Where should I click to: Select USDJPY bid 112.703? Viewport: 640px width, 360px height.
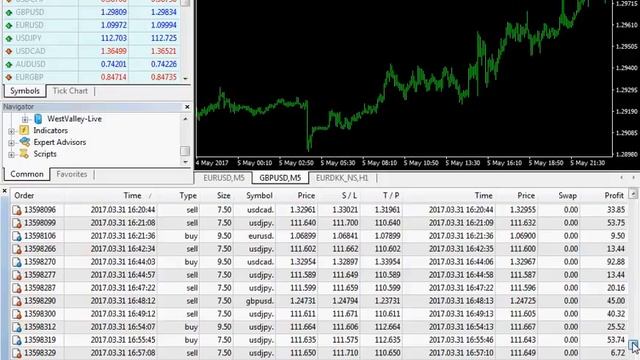(x=113, y=38)
